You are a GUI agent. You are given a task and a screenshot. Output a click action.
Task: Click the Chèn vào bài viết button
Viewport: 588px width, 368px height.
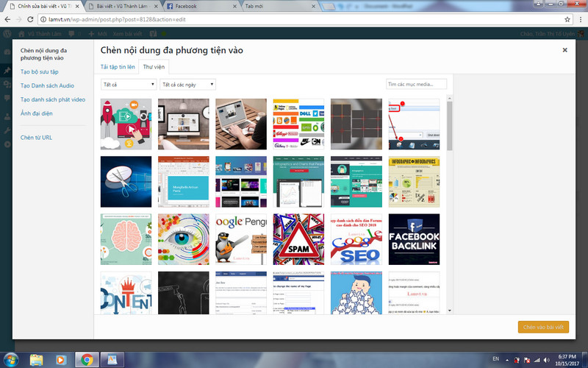coord(543,327)
